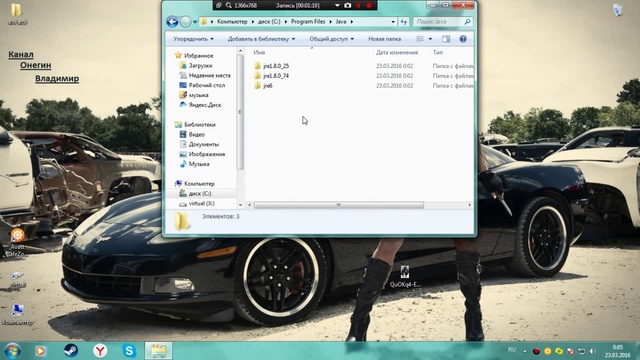The image size is (640, 360).
Task: Click the Java breadcrumb segment
Action: click(341, 22)
